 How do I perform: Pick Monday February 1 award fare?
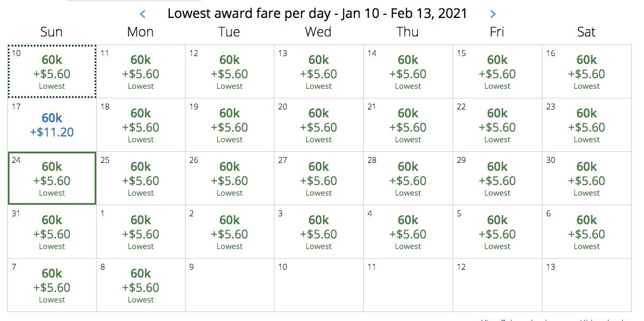pyautogui.click(x=141, y=232)
